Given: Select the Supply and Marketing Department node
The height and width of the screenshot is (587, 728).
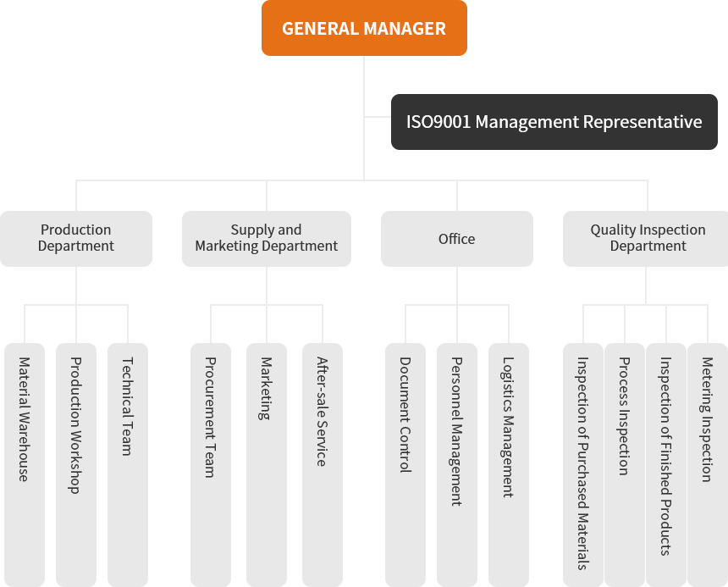Looking at the screenshot, I should pos(267,239).
